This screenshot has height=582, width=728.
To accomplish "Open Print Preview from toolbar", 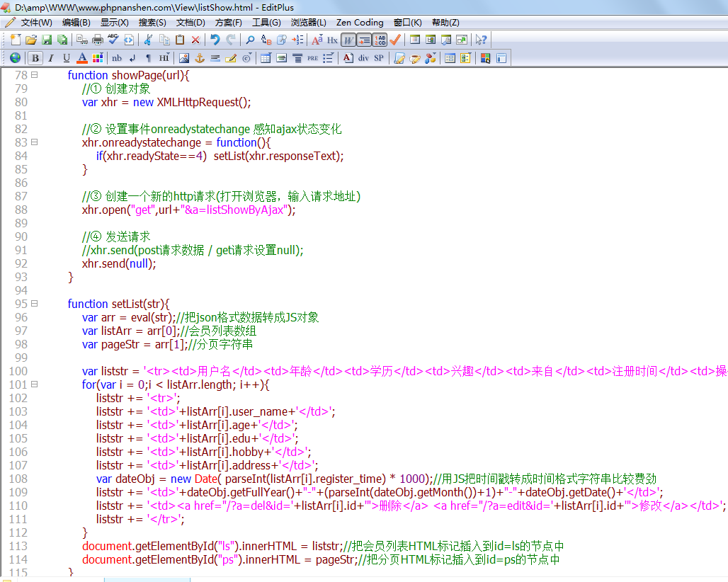I will [81, 40].
